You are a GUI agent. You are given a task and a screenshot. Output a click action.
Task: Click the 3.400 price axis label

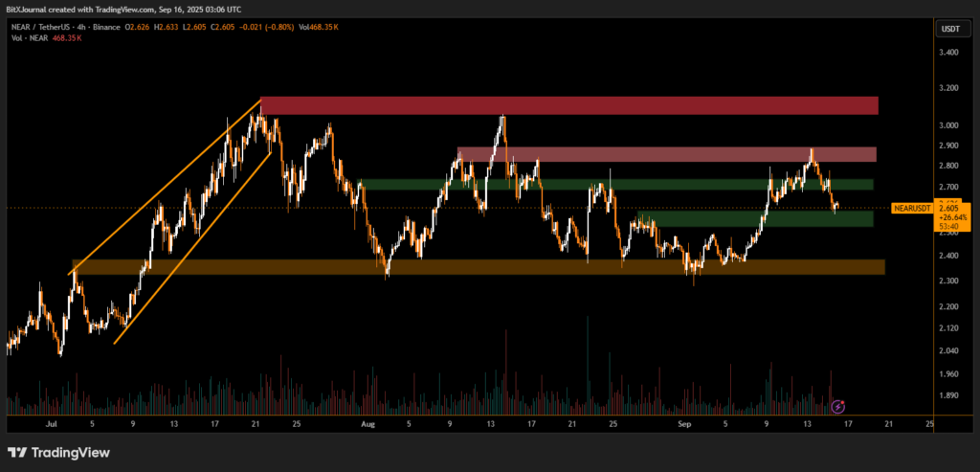949,53
